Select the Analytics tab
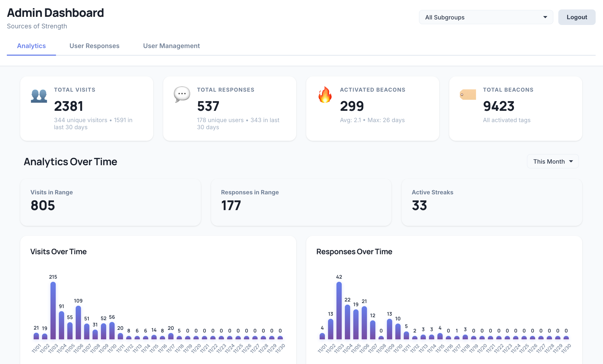Viewport: 603px width, 364px height. [31, 46]
